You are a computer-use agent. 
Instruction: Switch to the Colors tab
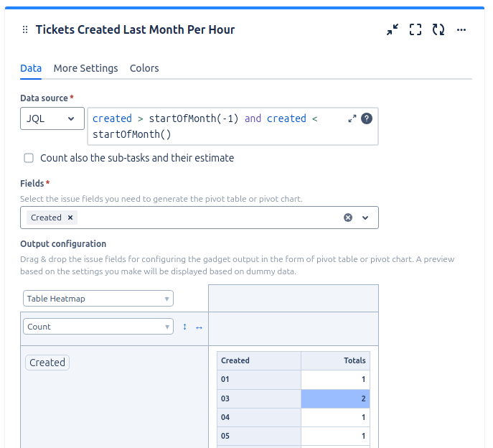[x=144, y=68]
